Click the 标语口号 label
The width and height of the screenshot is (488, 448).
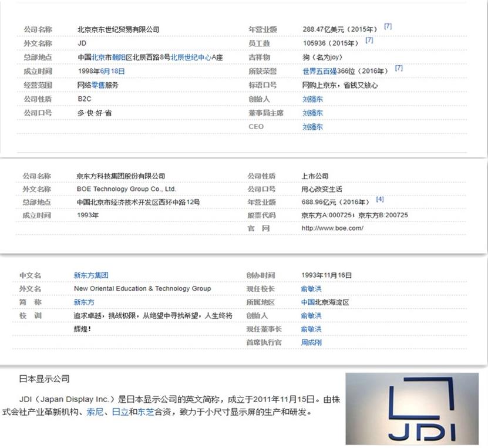[262, 85]
